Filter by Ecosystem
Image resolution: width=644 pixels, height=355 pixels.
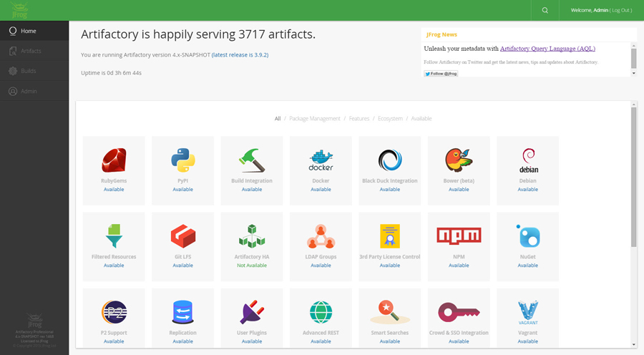click(x=390, y=119)
